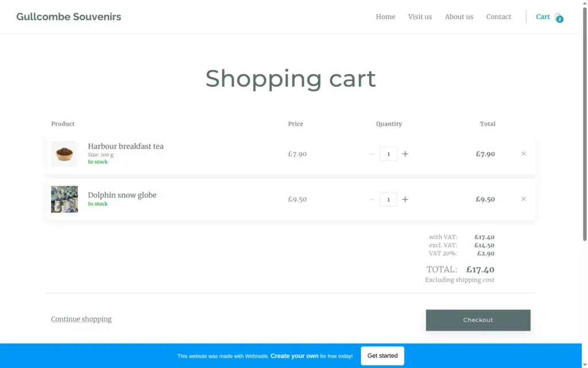
Task: Click In stock under Harbour breakfast tea
Action: coord(98,162)
